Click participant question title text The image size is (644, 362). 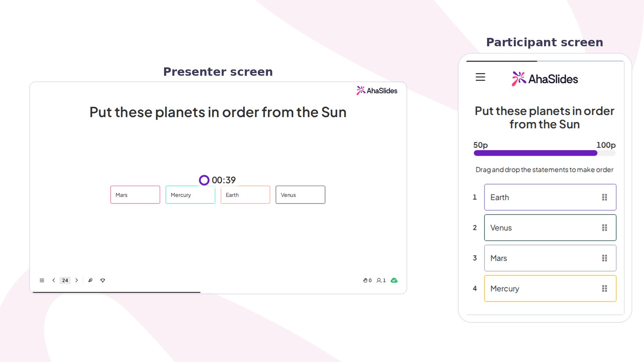544,118
